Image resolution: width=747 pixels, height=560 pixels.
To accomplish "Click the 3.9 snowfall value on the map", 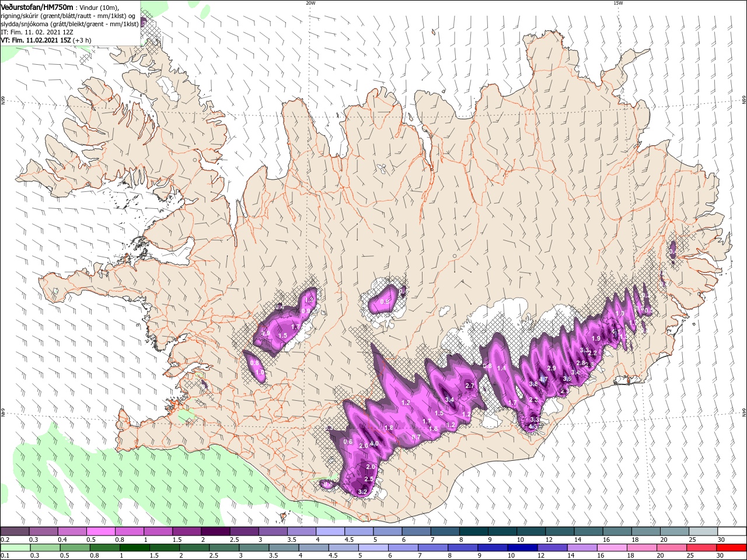I will click(x=567, y=379).
